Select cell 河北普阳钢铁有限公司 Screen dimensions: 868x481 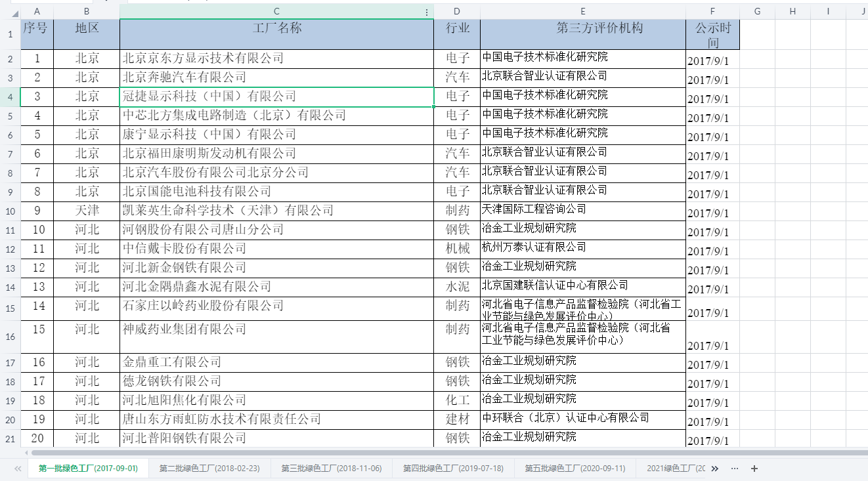(276, 438)
